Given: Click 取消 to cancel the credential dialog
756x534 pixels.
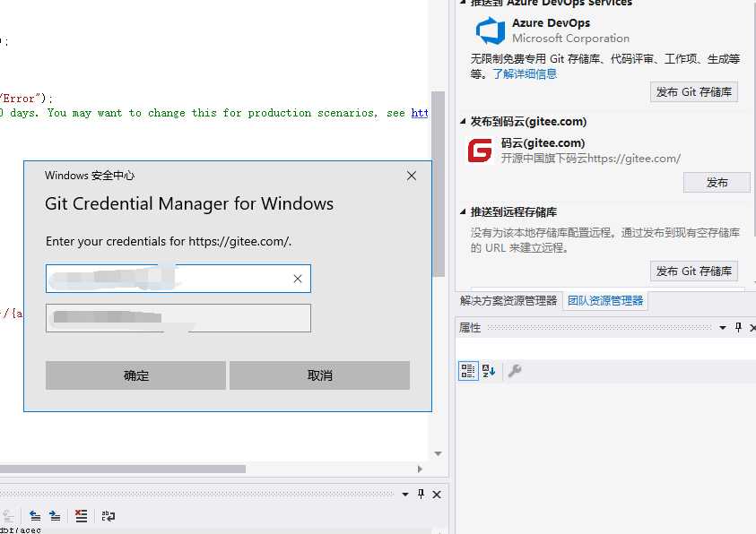Looking at the screenshot, I should (x=319, y=375).
